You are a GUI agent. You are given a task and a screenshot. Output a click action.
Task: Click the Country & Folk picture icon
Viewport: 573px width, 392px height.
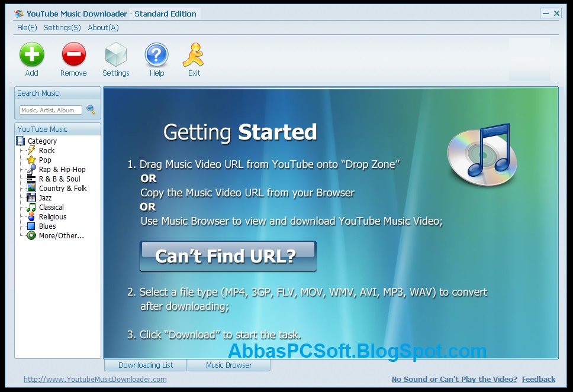pyautogui.click(x=31, y=189)
